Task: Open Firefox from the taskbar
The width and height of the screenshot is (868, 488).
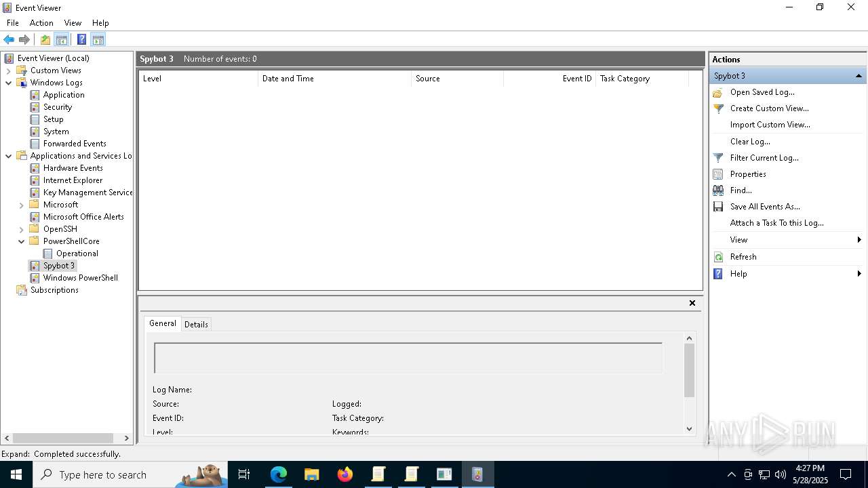Action: pos(345,474)
